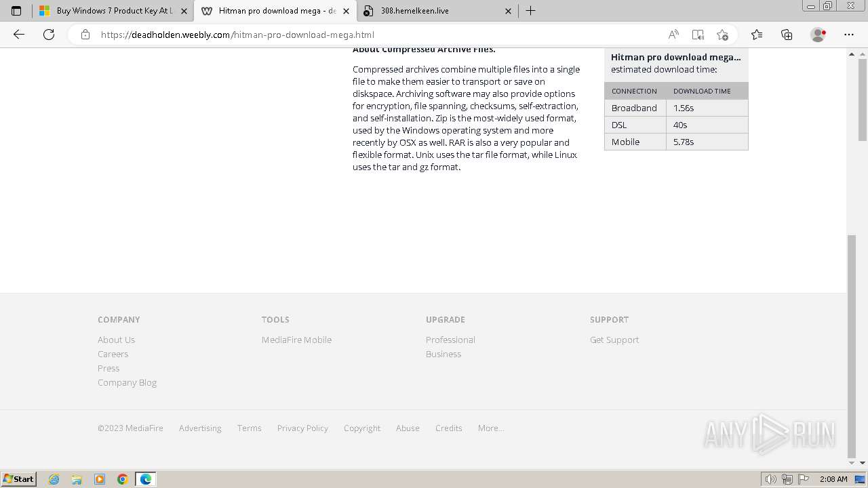The image size is (868, 488).
Task: Open the Advertising footer link
Action: pos(200,428)
